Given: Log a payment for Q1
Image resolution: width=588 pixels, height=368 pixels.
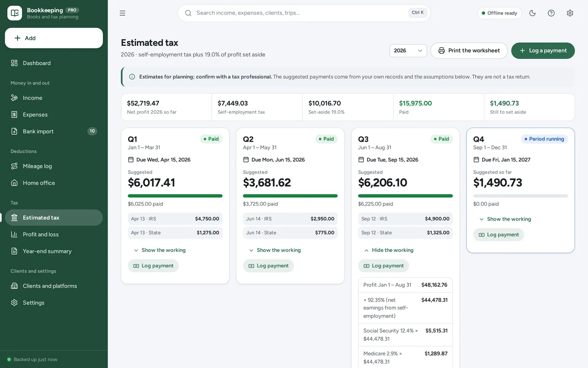Looking at the screenshot, I should coord(153,266).
